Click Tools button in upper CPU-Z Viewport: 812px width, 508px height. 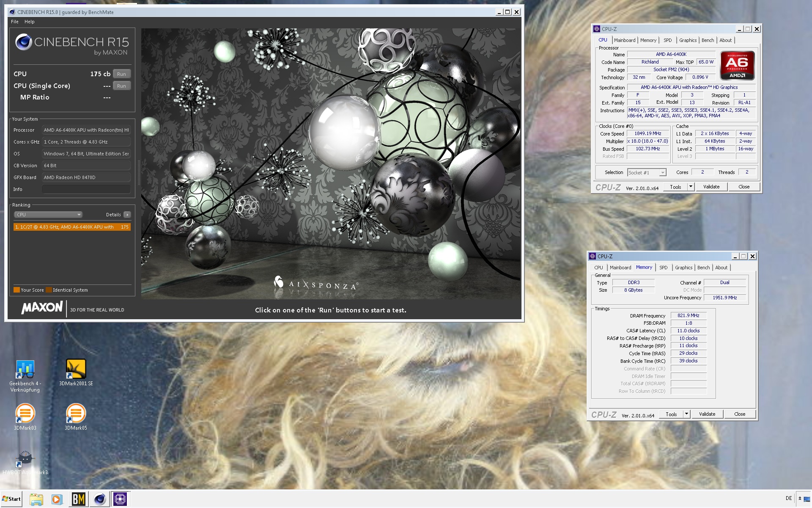tap(675, 187)
